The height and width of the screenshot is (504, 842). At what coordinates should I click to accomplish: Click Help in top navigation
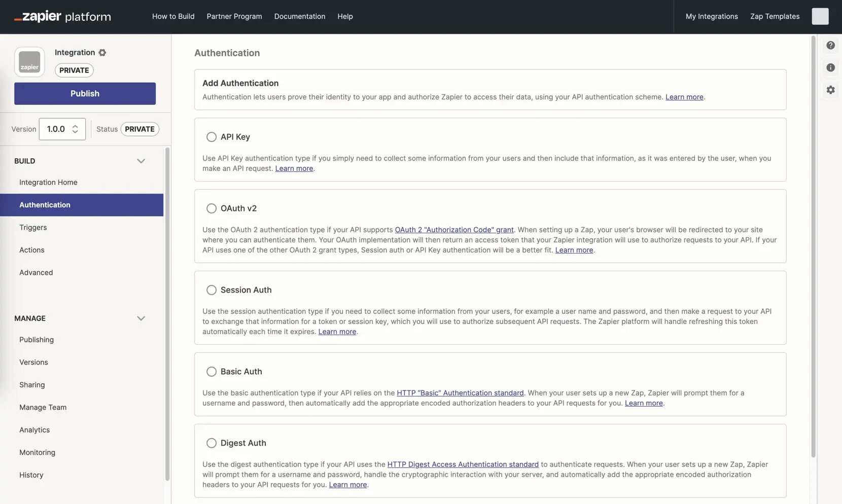[x=345, y=16]
